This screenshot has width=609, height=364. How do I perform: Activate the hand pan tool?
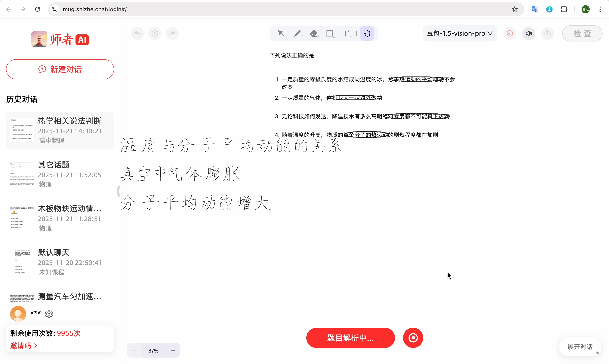click(x=367, y=33)
